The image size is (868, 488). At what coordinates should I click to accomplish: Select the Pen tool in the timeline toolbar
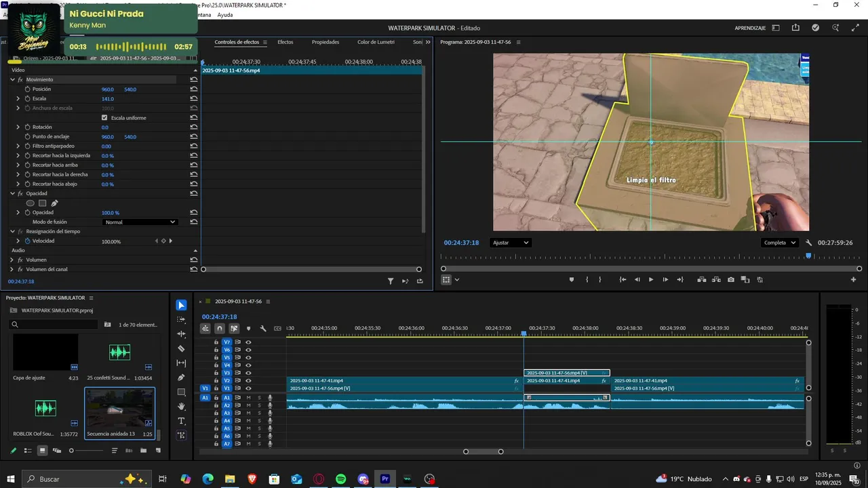pos(181,378)
